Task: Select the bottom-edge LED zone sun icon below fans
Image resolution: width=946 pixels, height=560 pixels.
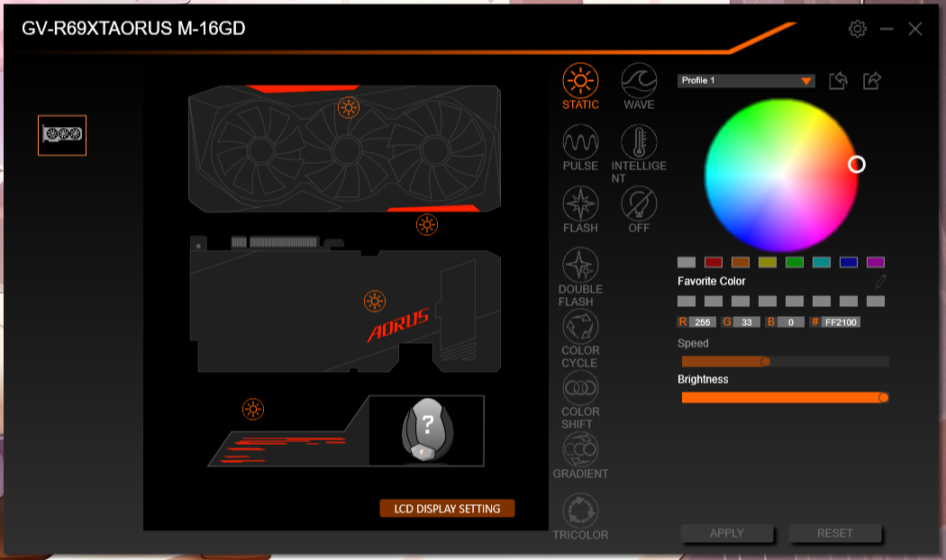Action: (x=426, y=225)
